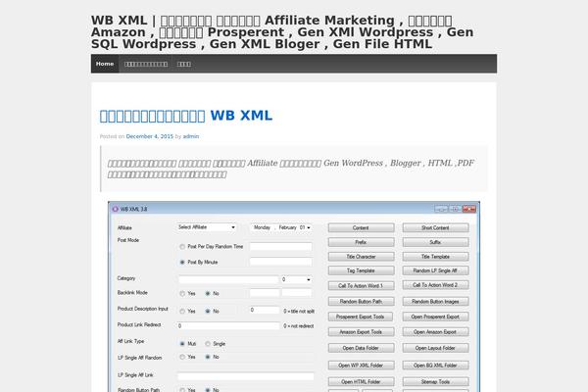Open the WB XML post title link
The image size is (588, 392).
pos(186,116)
